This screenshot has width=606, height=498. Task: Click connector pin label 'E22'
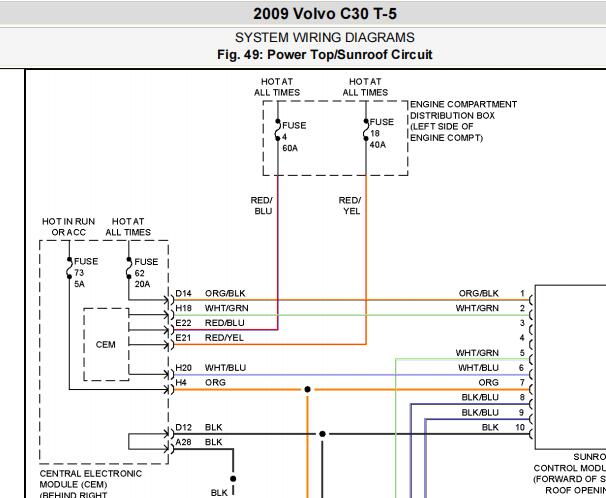pyautogui.click(x=183, y=323)
